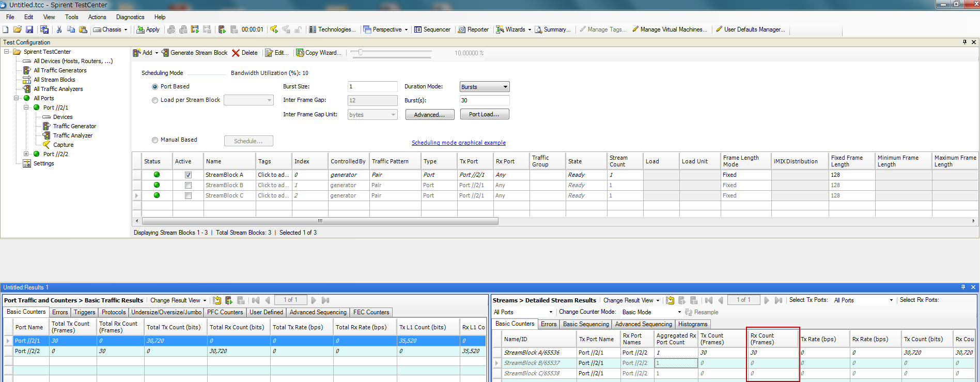Check Active checkbox for StreamBlock B
Image resolution: width=980 pixels, height=382 pixels.
pyautogui.click(x=188, y=186)
